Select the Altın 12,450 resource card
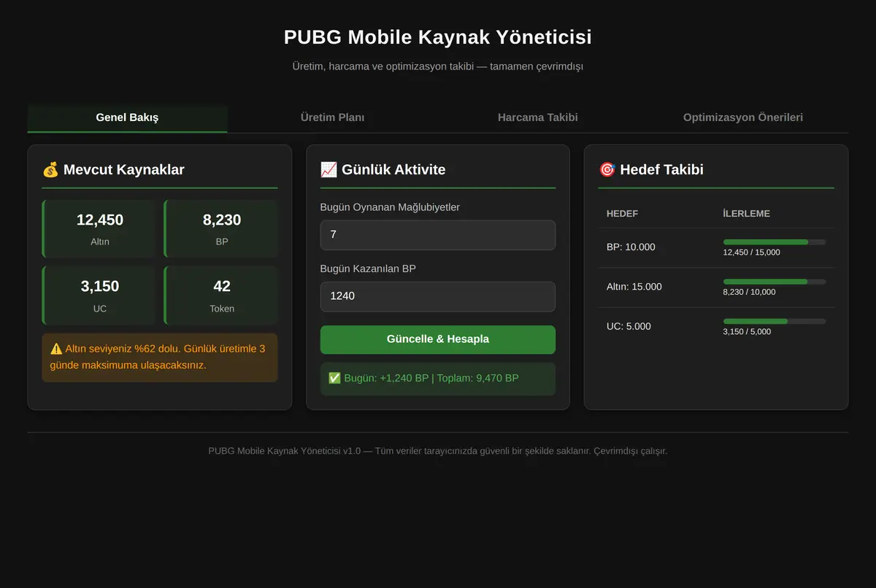876x588 pixels. tap(99, 229)
